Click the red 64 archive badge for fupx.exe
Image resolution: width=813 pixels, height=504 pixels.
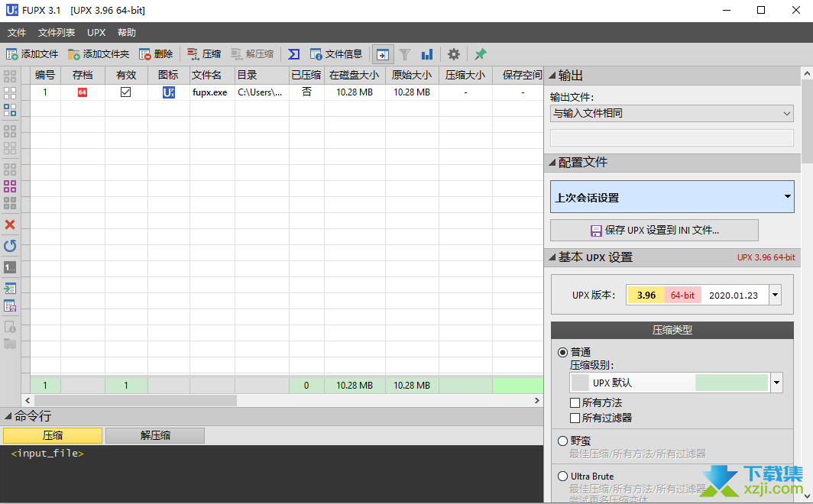point(83,92)
